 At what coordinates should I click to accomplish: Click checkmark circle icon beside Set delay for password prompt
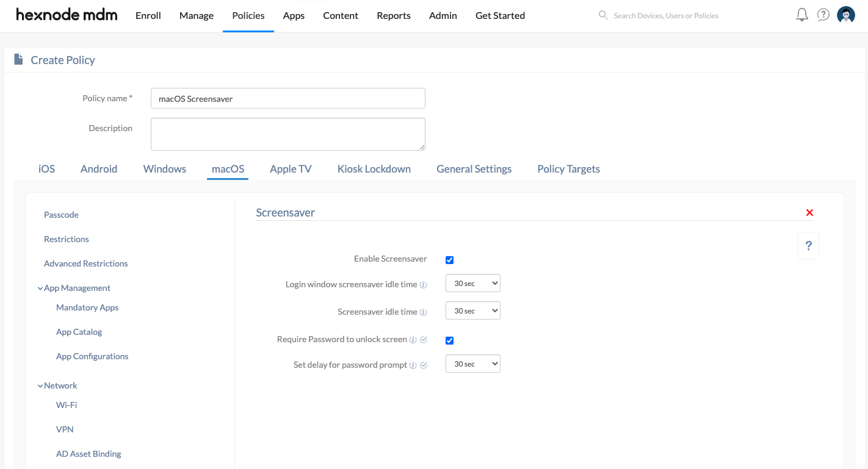[424, 365]
